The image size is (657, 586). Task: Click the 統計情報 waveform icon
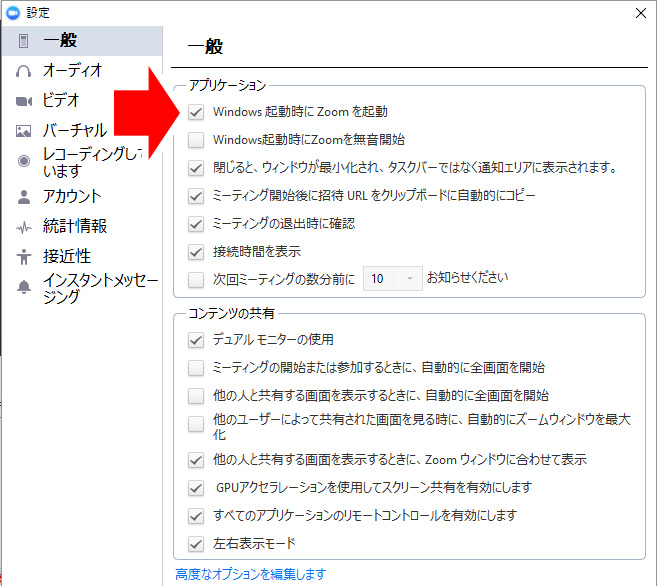[x=24, y=227]
